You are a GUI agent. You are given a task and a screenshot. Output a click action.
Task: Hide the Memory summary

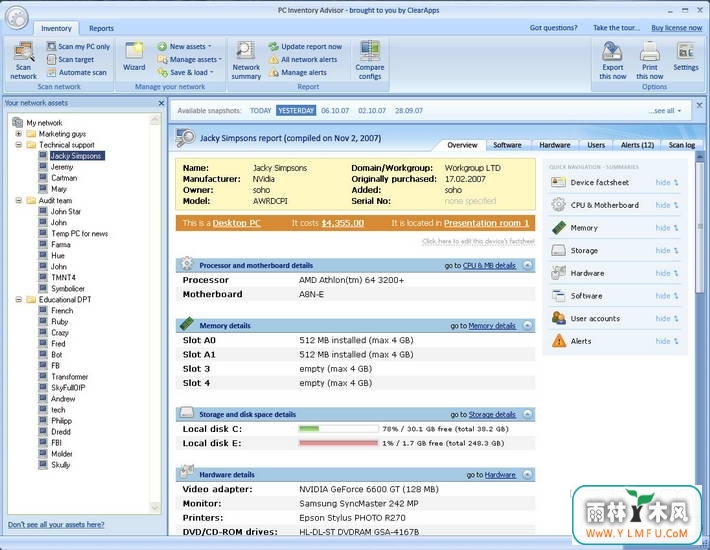click(667, 228)
